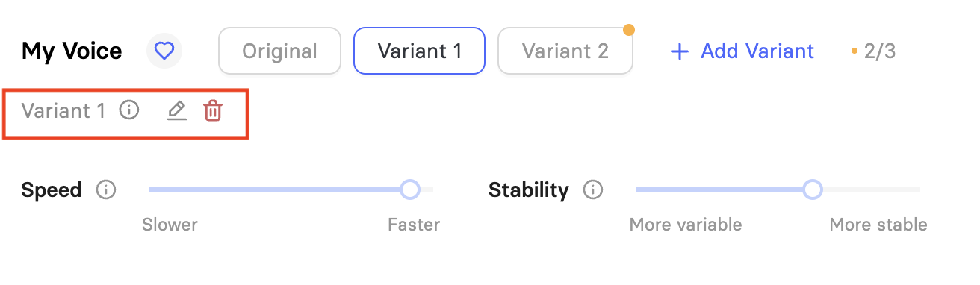This screenshot has width=980, height=285.
Task: Open the Variant 2 tab
Action: point(565,51)
